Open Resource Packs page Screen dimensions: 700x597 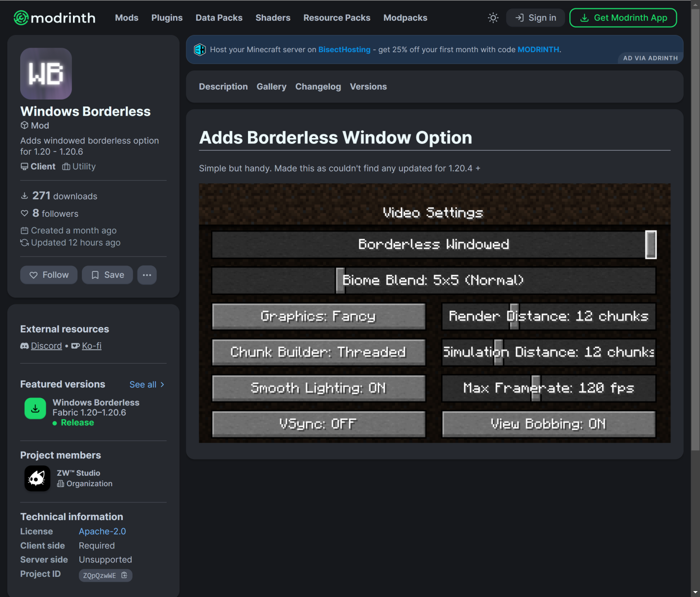pos(337,18)
